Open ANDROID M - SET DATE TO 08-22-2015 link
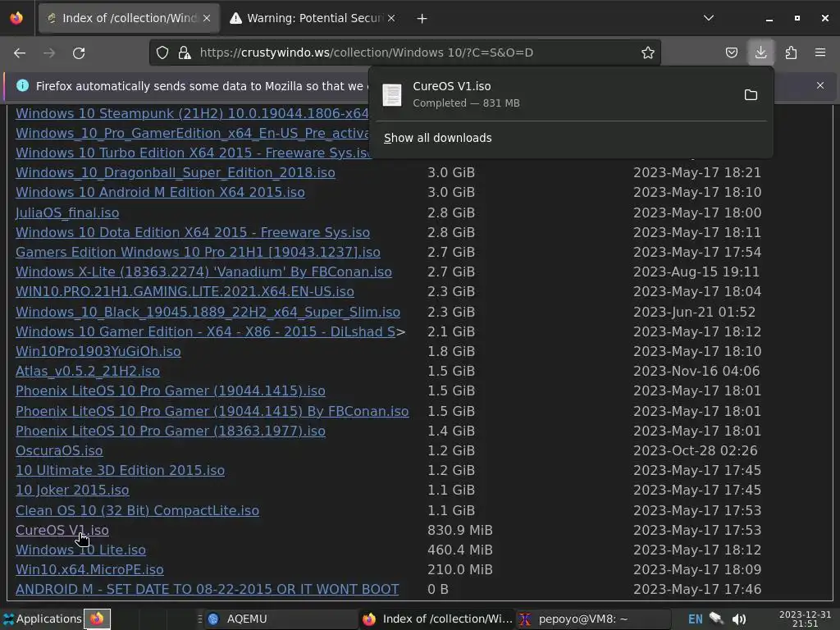The width and height of the screenshot is (840, 630). click(208, 589)
